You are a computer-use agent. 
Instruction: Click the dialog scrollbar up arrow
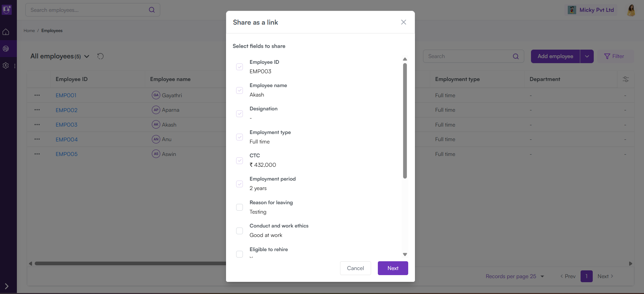click(405, 59)
